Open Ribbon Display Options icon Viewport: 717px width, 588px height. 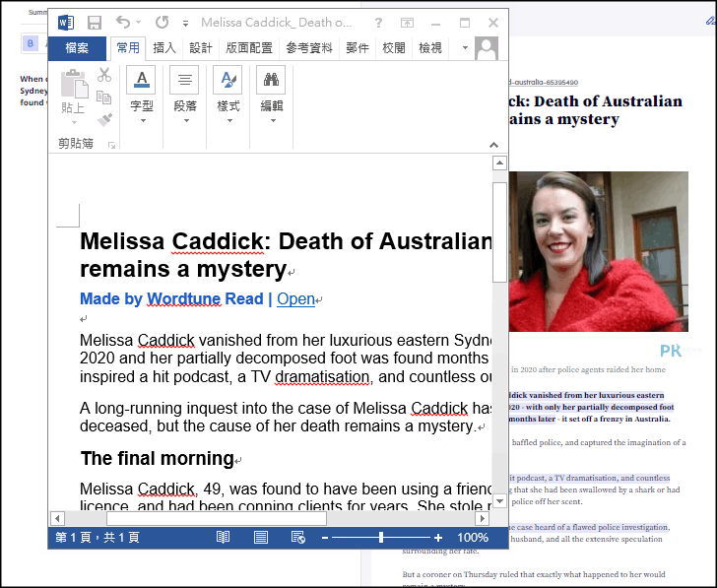tap(407, 23)
